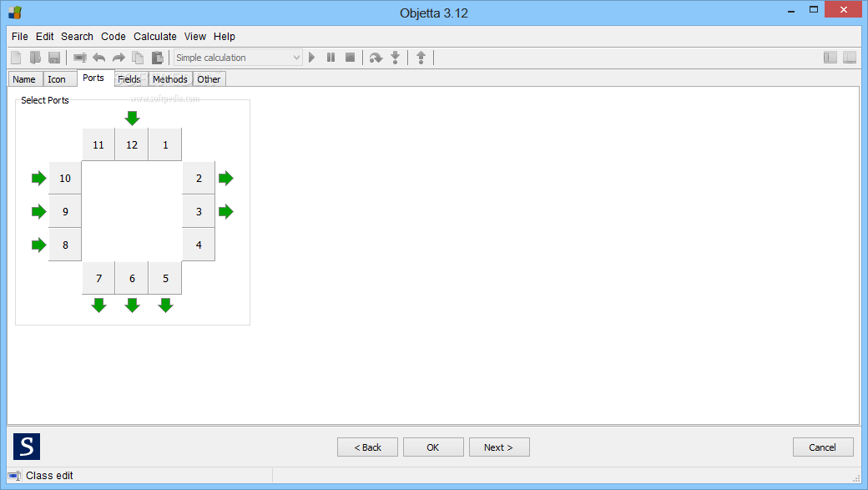Toggle port 10

coord(65,179)
